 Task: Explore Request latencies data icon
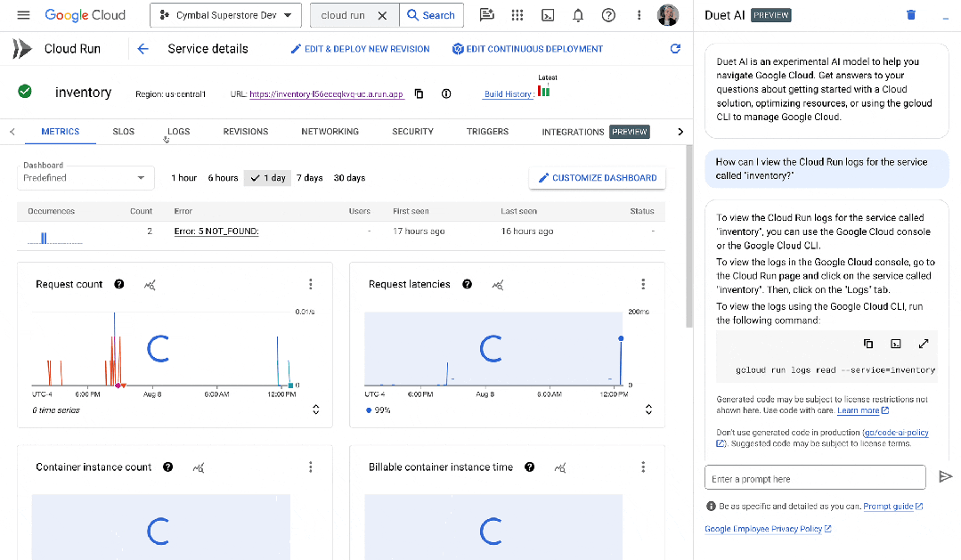[498, 285]
